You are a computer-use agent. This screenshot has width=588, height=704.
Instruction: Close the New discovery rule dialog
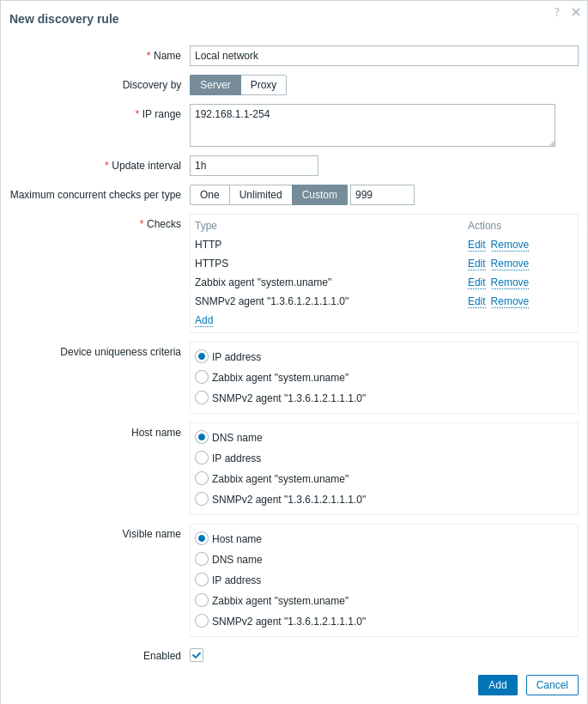coord(576,12)
